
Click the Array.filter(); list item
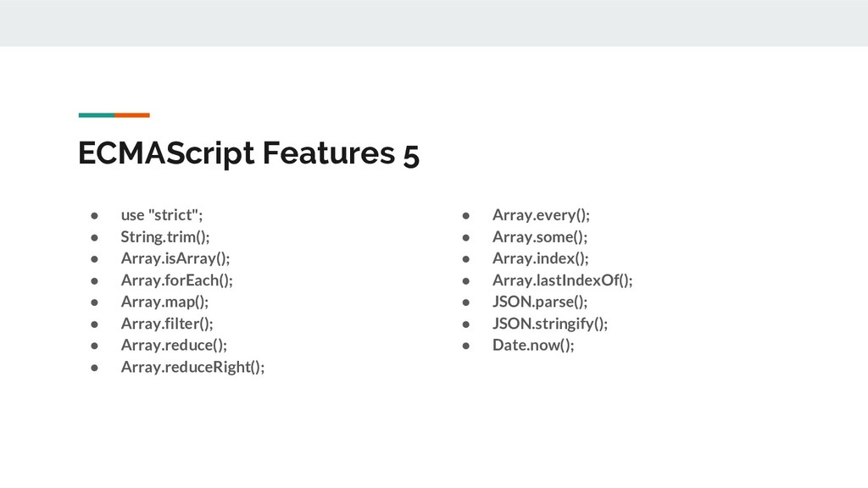pyautogui.click(x=167, y=323)
